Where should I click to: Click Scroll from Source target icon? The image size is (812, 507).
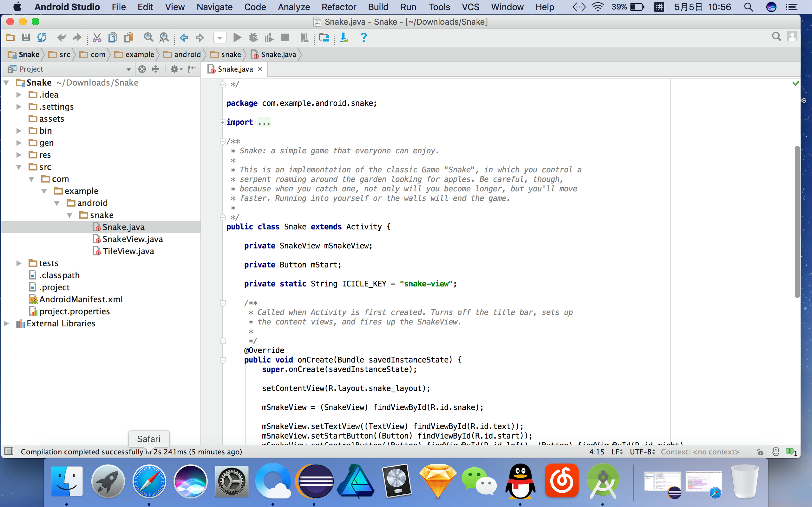pyautogui.click(x=142, y=69)
